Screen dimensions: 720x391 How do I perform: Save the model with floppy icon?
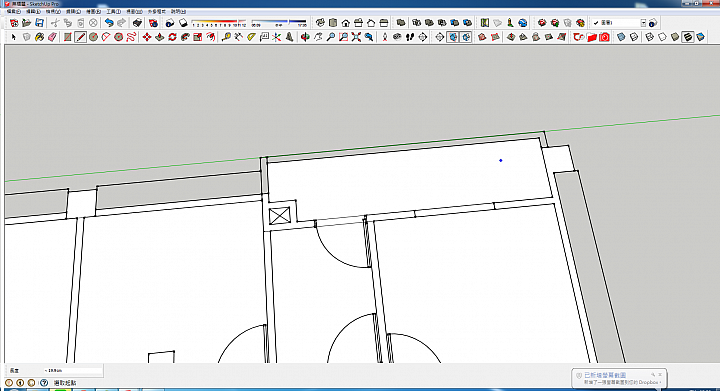pyautogui.click(x=39, y=22)
